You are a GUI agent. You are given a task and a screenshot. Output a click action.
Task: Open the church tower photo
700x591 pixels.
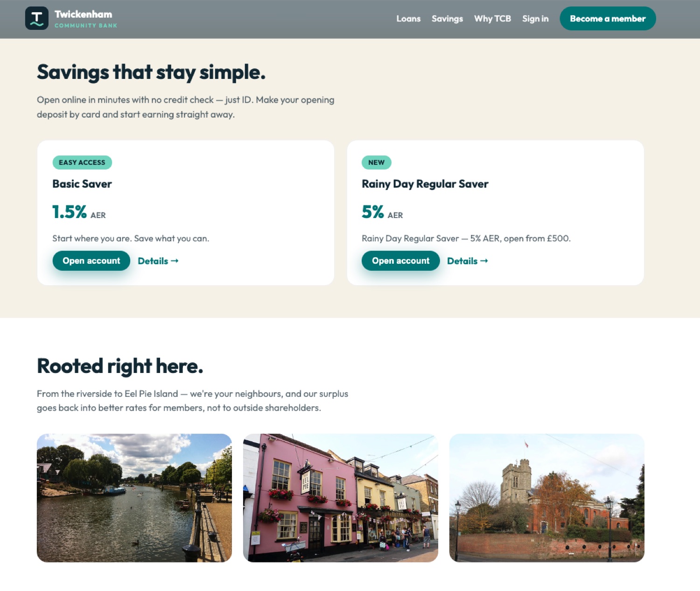[x=546, y=498]
